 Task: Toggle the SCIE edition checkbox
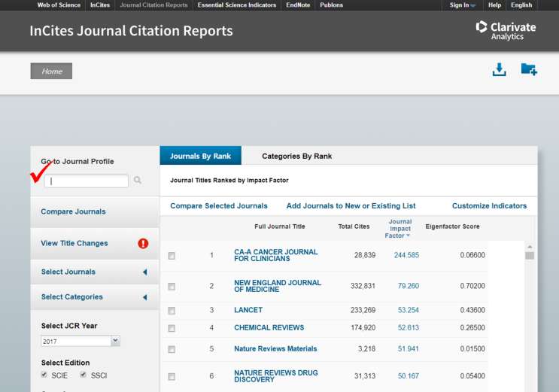[44, 375]
